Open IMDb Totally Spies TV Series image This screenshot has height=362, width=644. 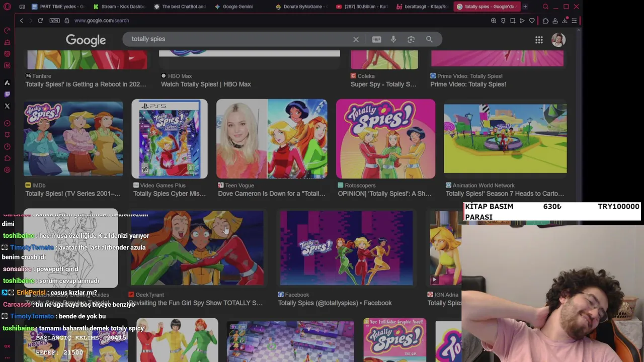[73, 139]
